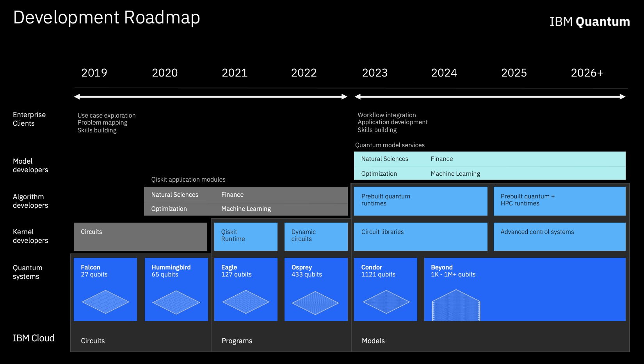Click the Development Roadmap title
This screenshot has height=364, width=644.
click(x=107, y=18)
